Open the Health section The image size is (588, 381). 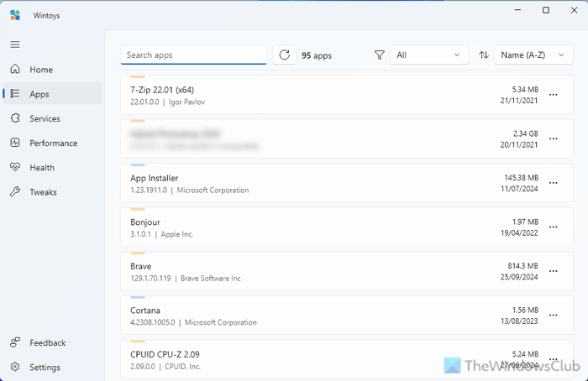click(x=42, y=168)
